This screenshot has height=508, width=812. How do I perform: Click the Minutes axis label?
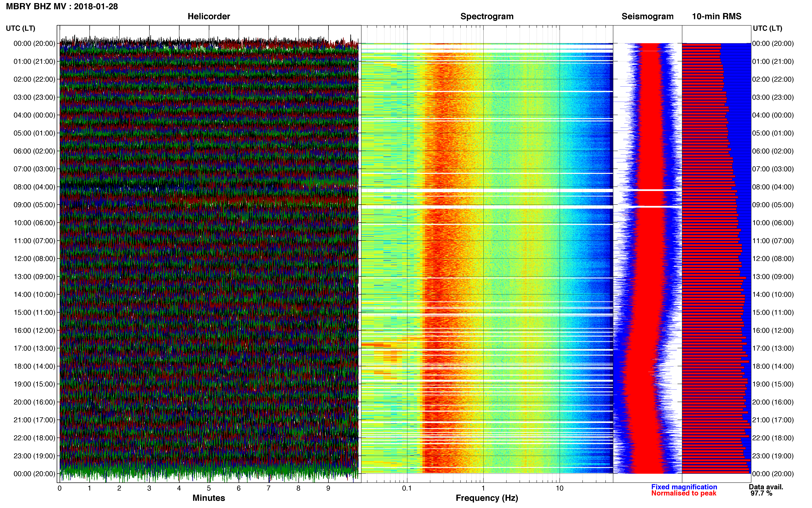tap(209, 498)
